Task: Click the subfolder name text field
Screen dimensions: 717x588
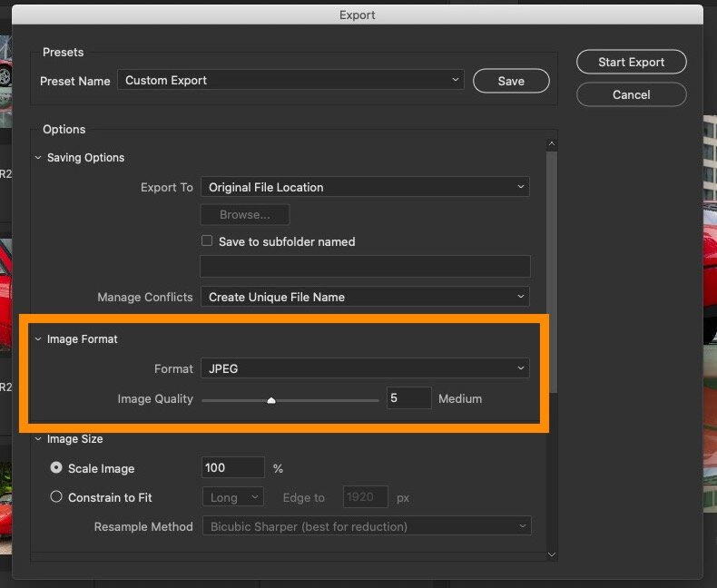Action: (x=365, y=266)
